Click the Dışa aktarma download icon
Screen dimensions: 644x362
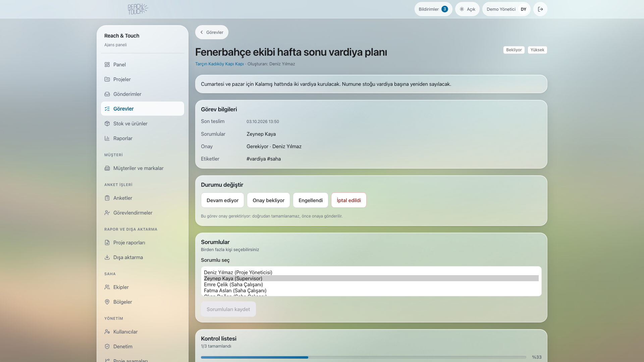[107, 257]
